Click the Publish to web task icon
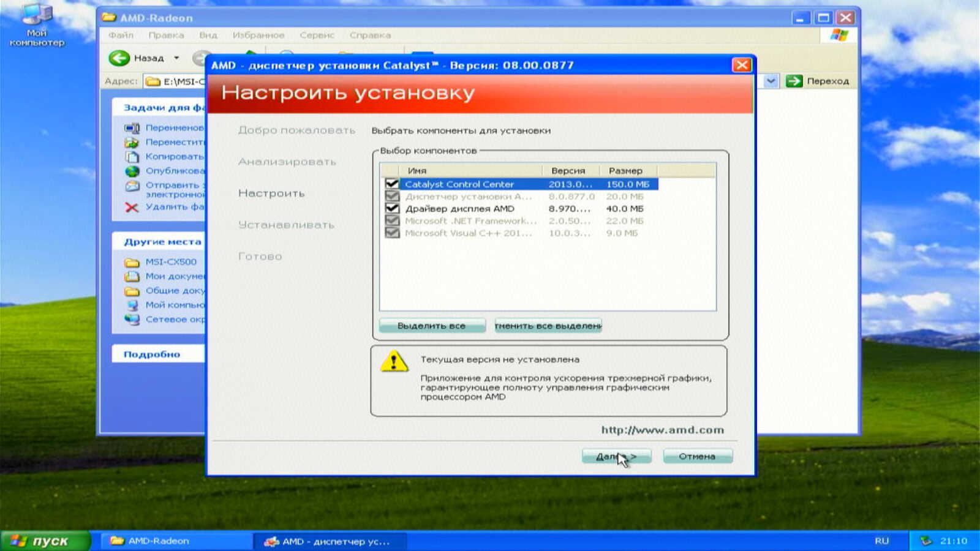This screenshot has height=551, width=980. tap(132, 171)
